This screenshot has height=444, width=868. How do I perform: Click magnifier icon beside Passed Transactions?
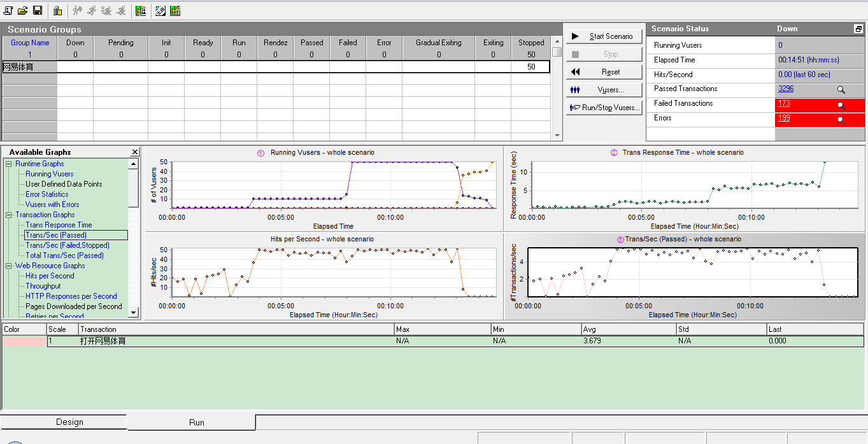[841, 90]
